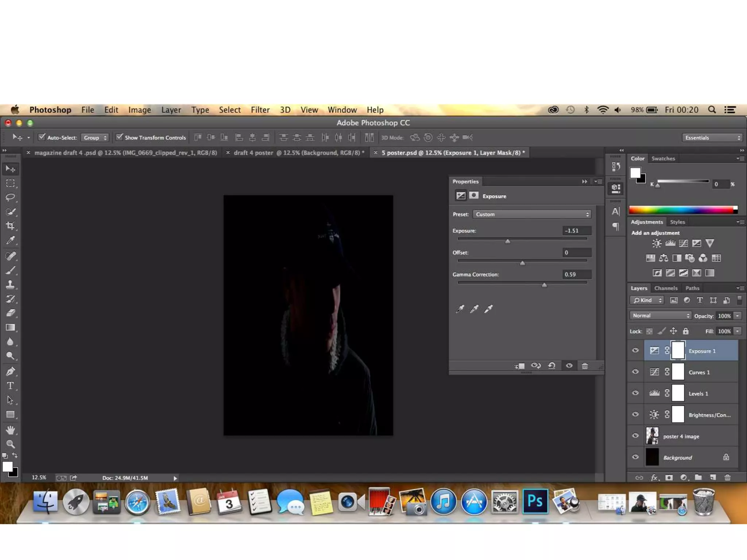Image resolution: width=747 pixels, height=560 pixels.
Task: Expand the Essentials workspace dropdown
Action: coord(712,137)
